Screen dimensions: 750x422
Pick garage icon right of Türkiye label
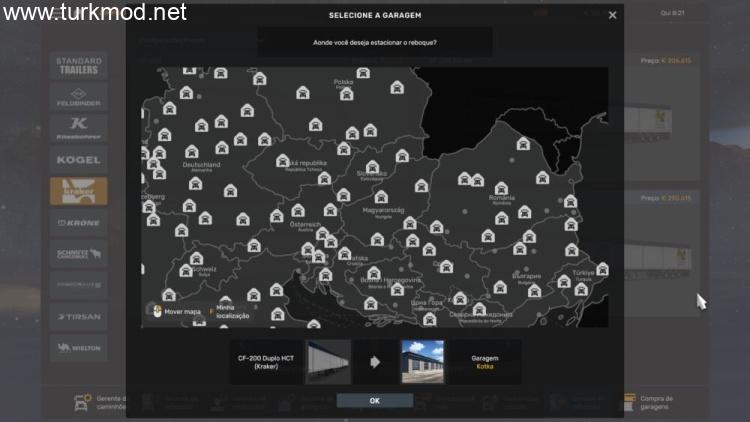tap(602, 269)
